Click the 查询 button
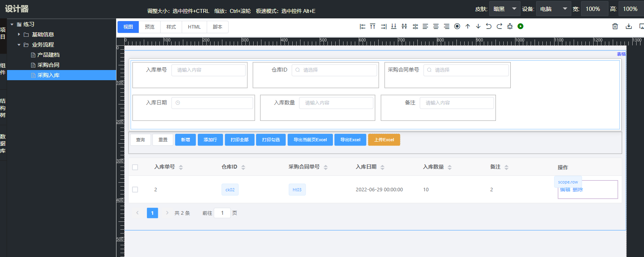The width and height of the screenshot is (644, 257). click(x=140, y=140)
